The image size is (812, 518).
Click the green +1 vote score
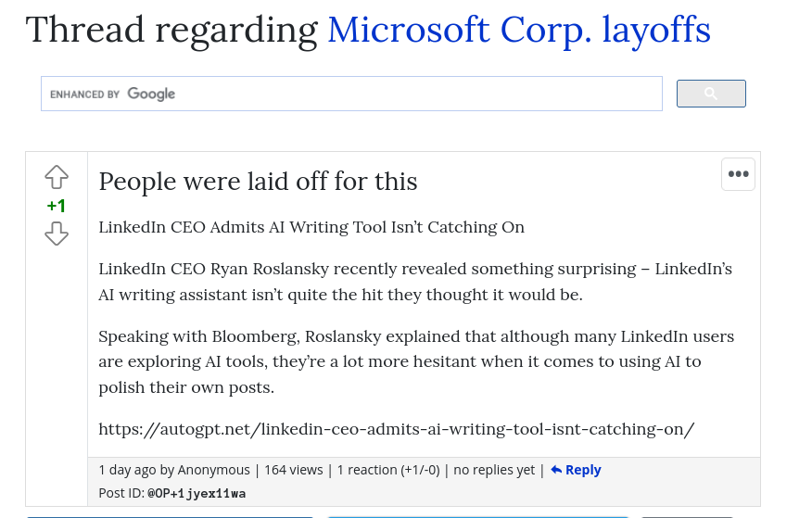pyautogui.click(x=57, y=206)
